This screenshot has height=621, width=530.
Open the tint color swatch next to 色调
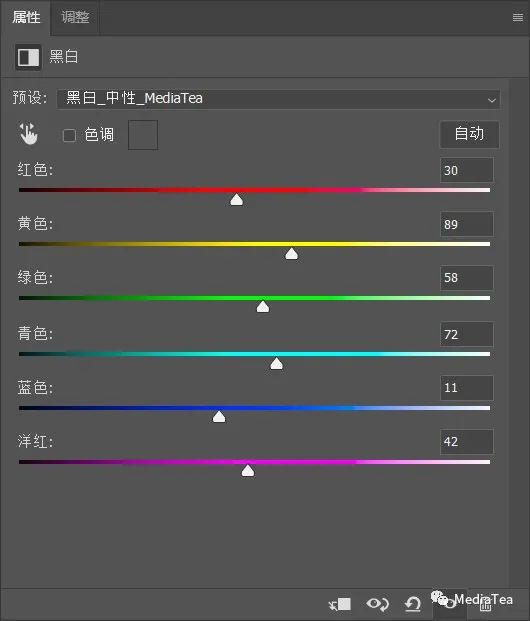click(x=143, y=135)
